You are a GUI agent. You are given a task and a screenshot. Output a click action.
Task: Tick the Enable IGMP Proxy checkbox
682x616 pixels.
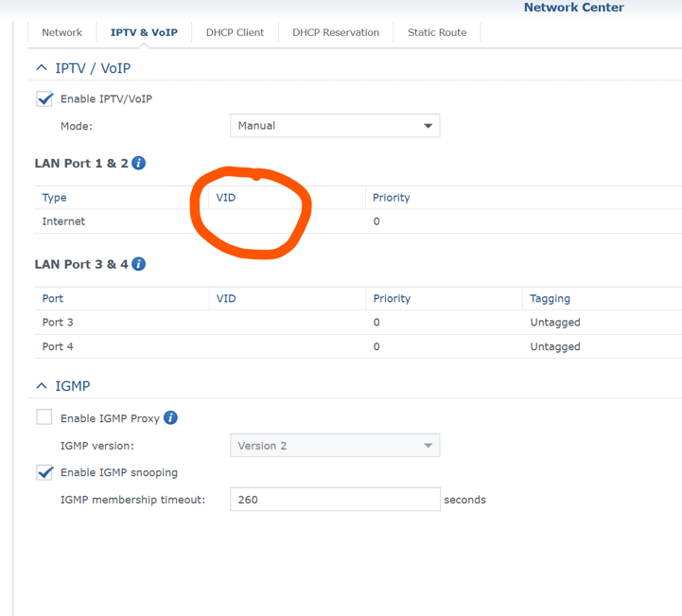44,417
